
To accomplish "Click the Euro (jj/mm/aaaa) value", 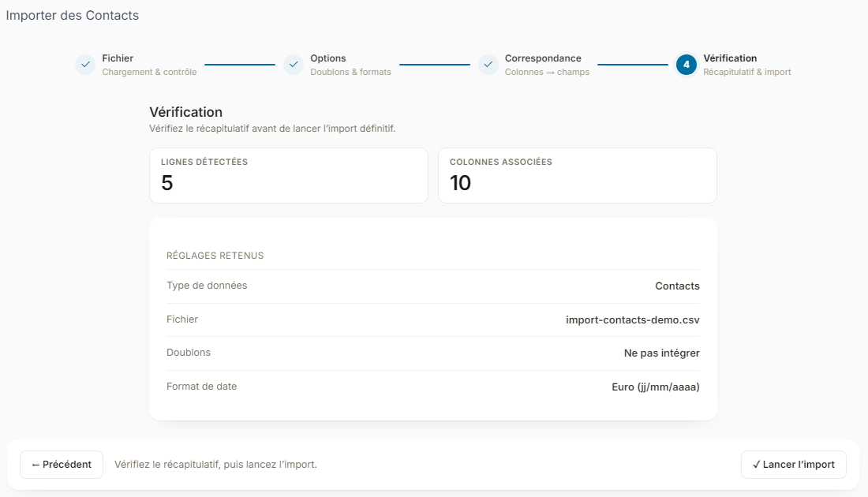I will pos(656,387).
